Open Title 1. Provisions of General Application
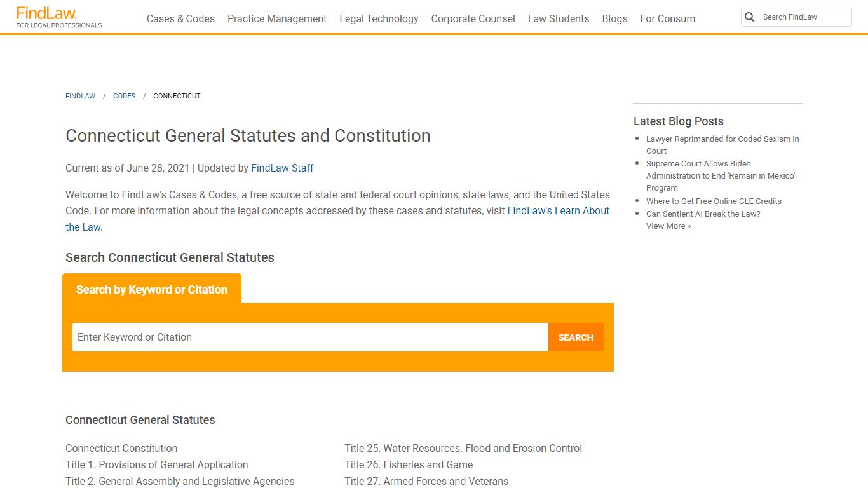The height and width of the screenshot is (488, 868). coord(157,464)
